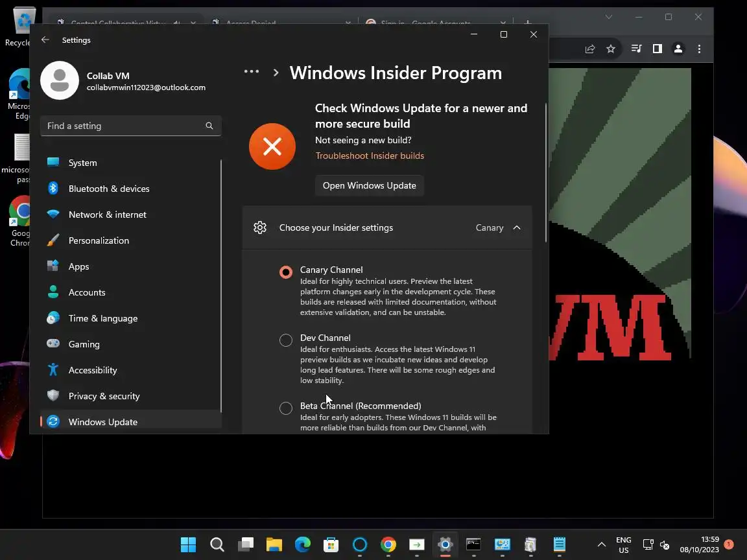This screenshot has width=747, height=560.
Task: Launch Microsoft Edge from the taskbar
Action: [303, 544]
